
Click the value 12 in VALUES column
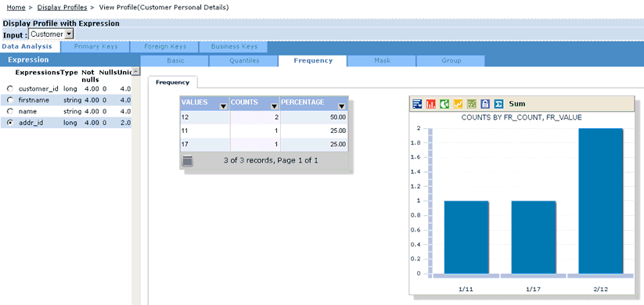[185, 117]
